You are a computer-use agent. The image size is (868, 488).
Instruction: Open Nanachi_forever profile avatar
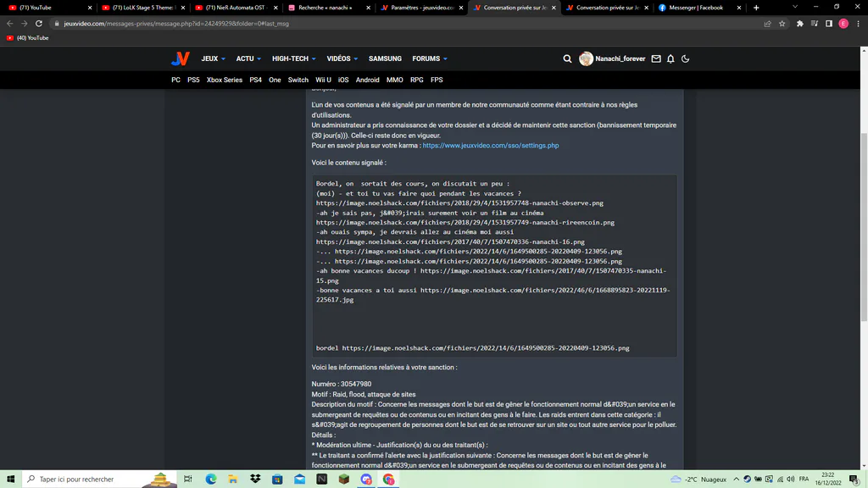586,58
